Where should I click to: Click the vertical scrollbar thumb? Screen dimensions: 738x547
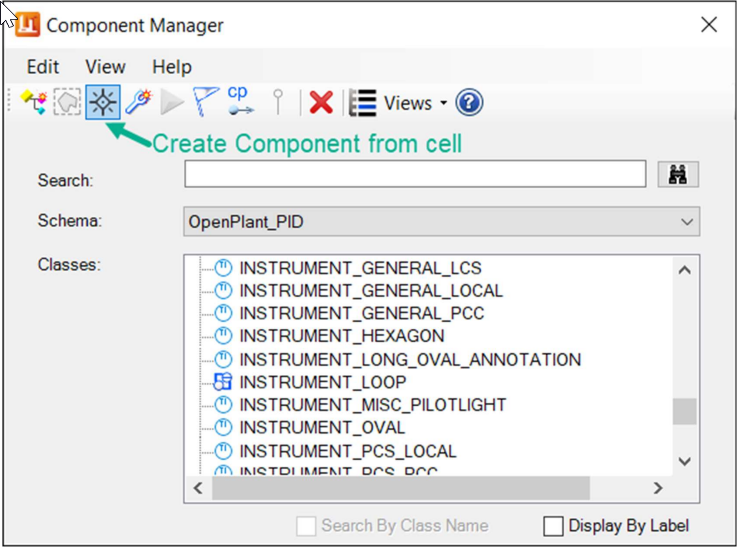point(685,411)
